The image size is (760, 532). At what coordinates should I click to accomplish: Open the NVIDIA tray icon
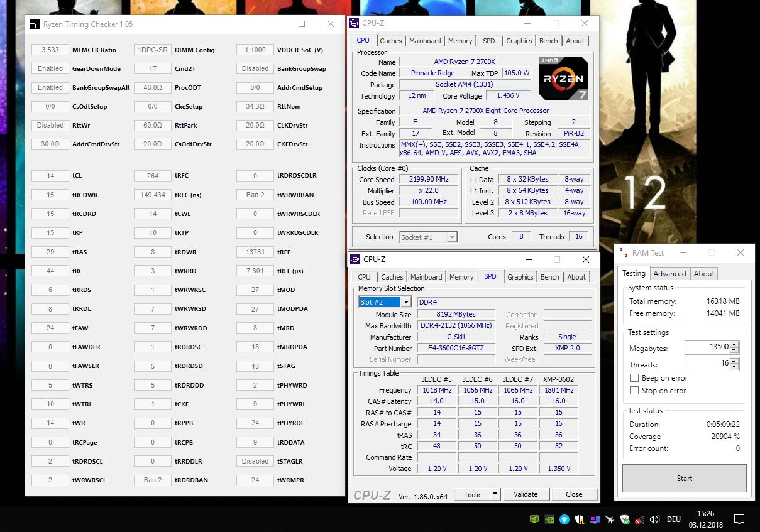(x=549, y=519)
